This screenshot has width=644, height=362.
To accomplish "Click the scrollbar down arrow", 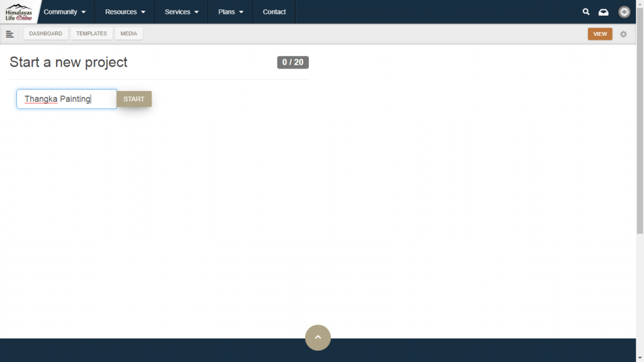I will (640, 358).
